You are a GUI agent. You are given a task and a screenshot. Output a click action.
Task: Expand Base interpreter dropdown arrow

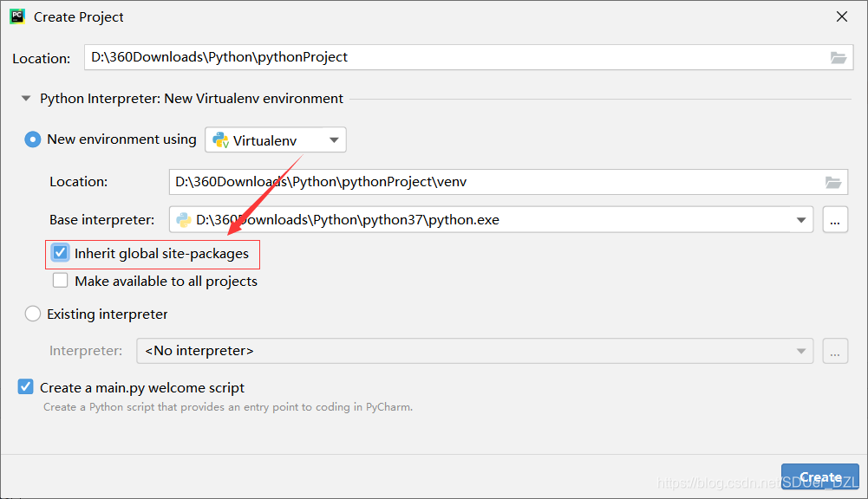[x=800, y=220]
